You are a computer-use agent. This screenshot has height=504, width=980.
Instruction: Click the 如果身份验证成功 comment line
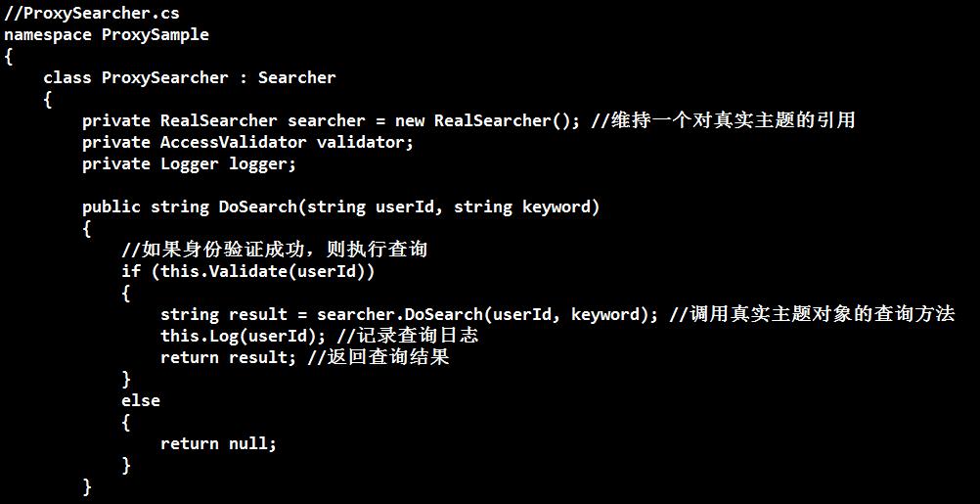tap(274, 250)
